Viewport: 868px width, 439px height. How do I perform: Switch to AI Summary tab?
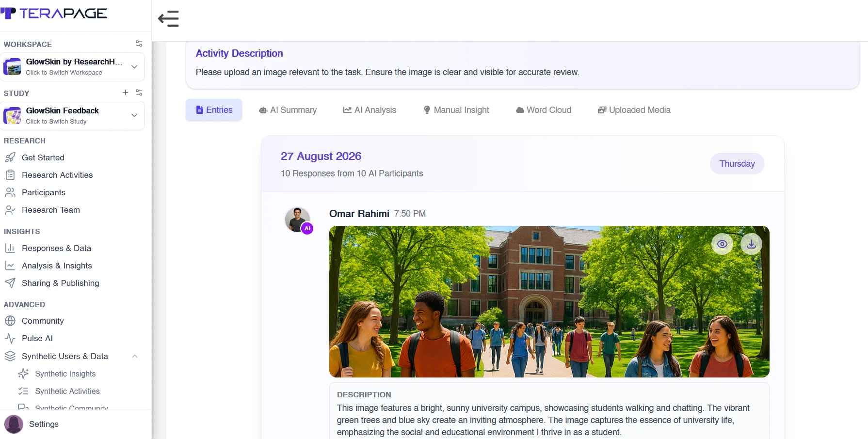coord(288,110)
